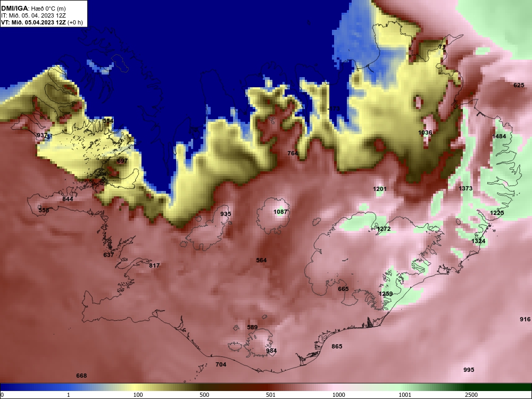The image size is (532, 399).
Task: Click the legend label 500
Action: coord(204,395)
